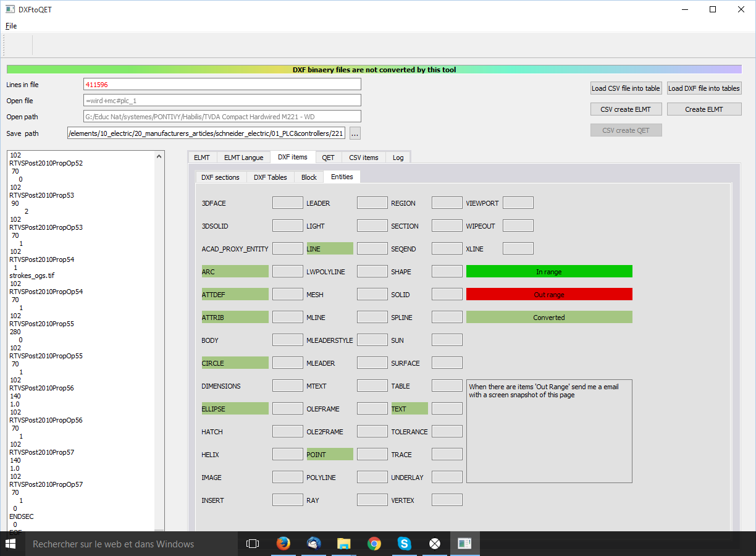Screen dimensions: 756x556
Task: Switch to the CSV items tab
Action: pyautogui.click(x=363, y=158)
